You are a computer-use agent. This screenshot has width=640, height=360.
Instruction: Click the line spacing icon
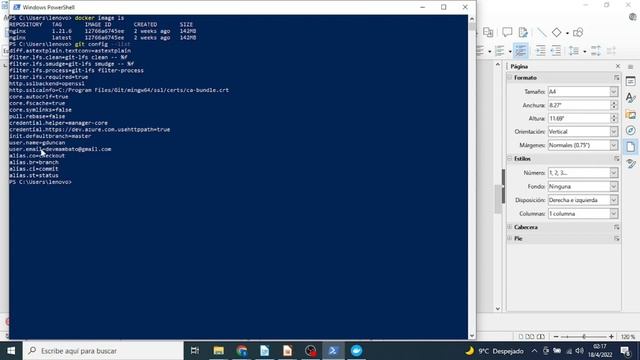click(574, 51)
